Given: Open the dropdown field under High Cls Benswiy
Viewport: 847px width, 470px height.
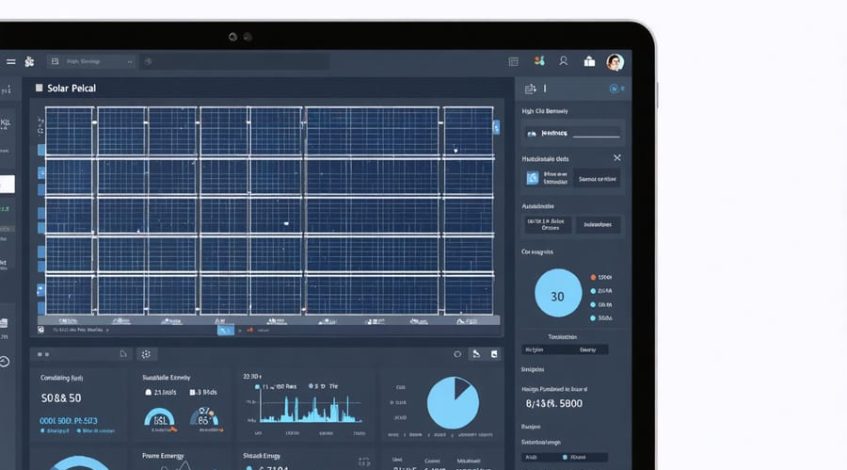Looking at the screenshot, I should (573, 133).
